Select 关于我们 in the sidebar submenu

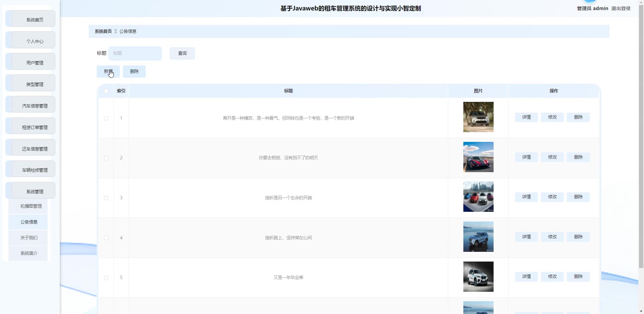pyautogui.click(x=29, y=238)
